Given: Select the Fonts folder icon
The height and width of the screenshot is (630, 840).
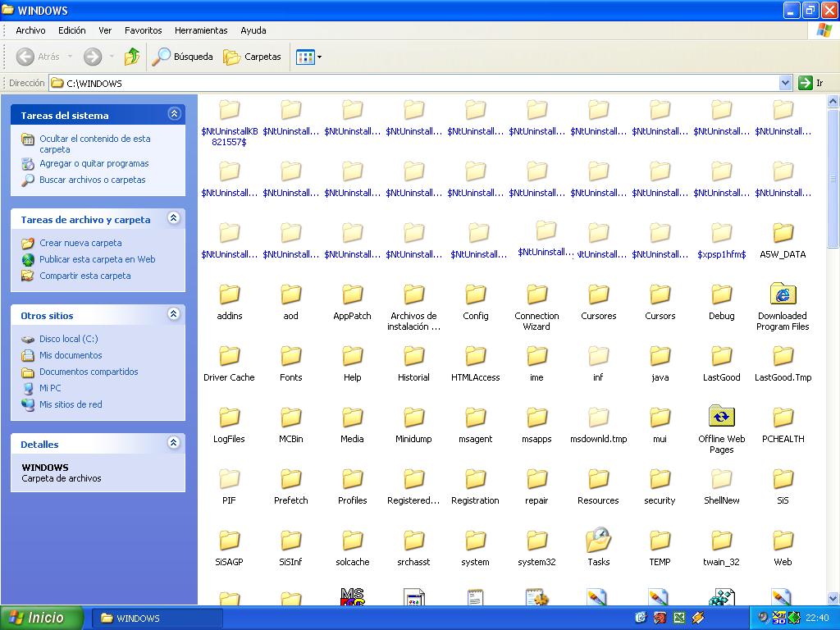Looking at the screenshot, I should click(x=290, y=356).
